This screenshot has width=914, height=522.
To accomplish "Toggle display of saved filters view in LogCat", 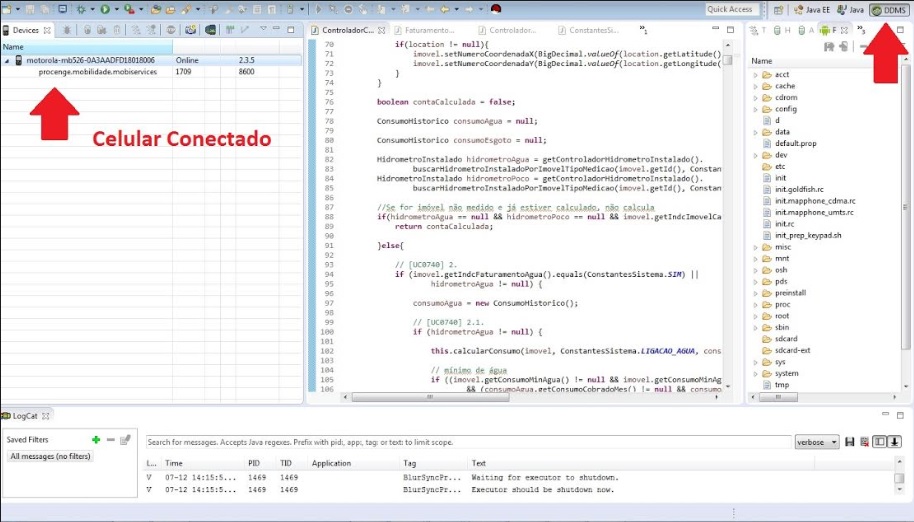I will pyautogui.click(x=879, y=442).
